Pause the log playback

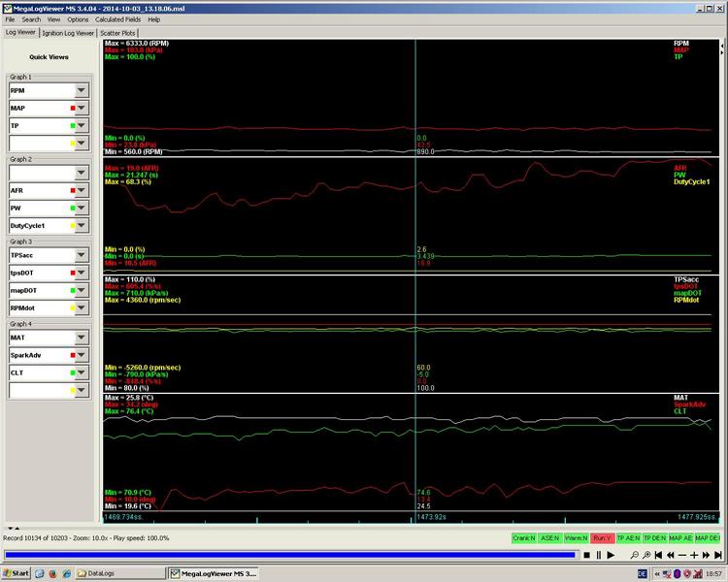[599, 555]
